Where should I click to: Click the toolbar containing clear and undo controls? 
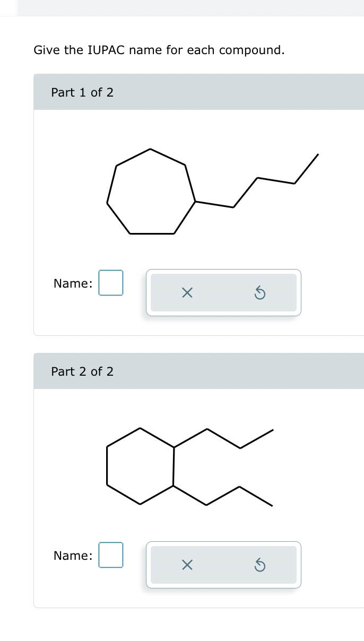click(223, 292)
